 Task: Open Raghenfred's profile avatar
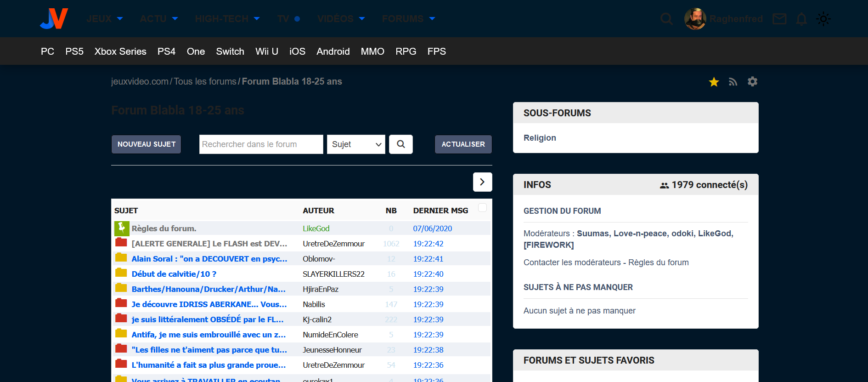tap(695, 19)
